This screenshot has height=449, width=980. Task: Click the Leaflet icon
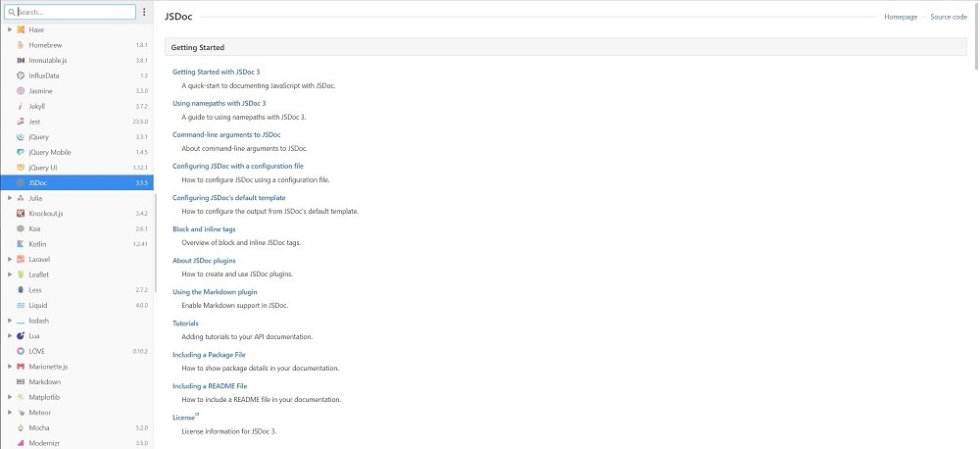[x=21, y=274]
